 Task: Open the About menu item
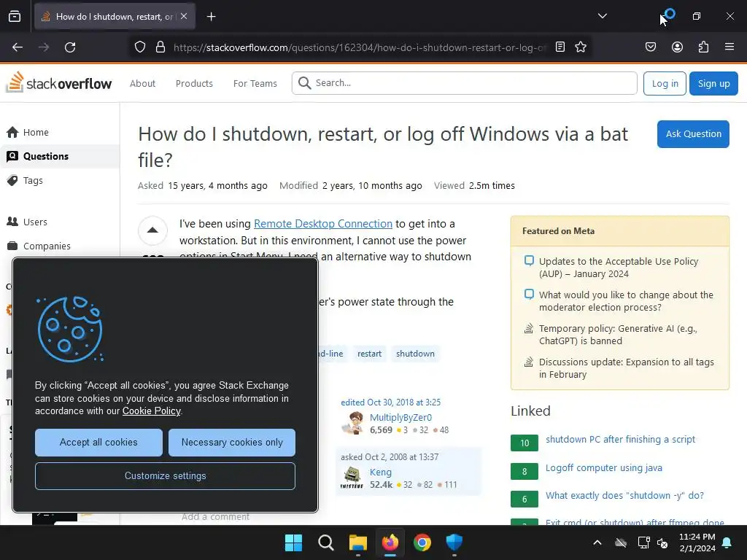point(142,83)
